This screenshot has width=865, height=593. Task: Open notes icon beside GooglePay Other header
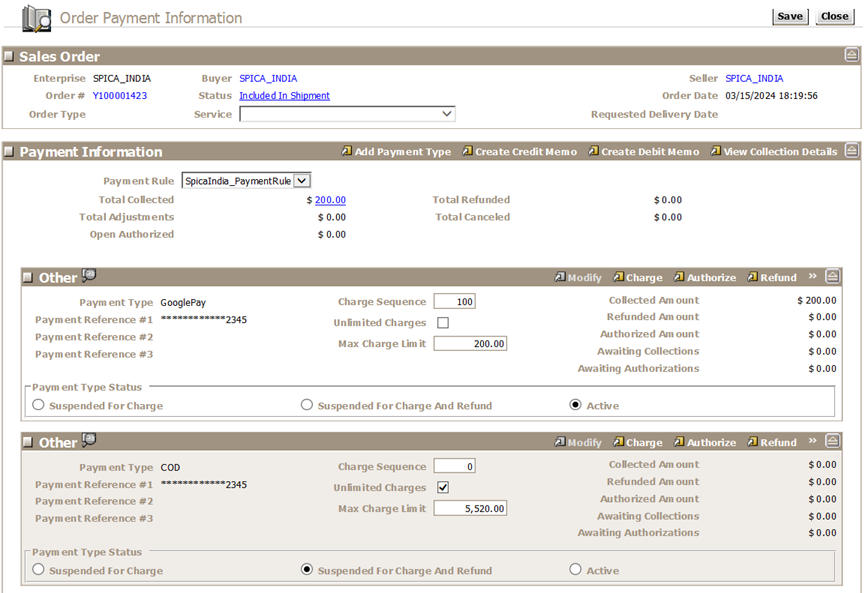point(89,276)
